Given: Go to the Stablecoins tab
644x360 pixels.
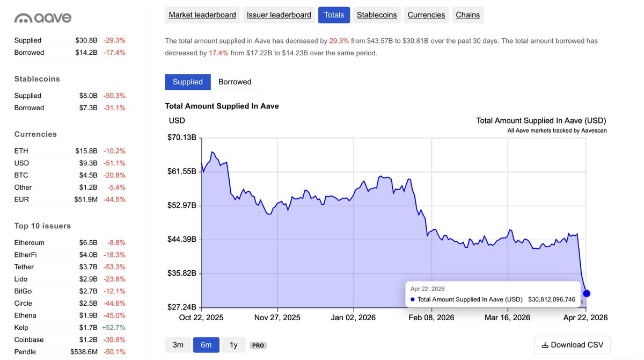Looking at the screenshot, I should (377, 15).
